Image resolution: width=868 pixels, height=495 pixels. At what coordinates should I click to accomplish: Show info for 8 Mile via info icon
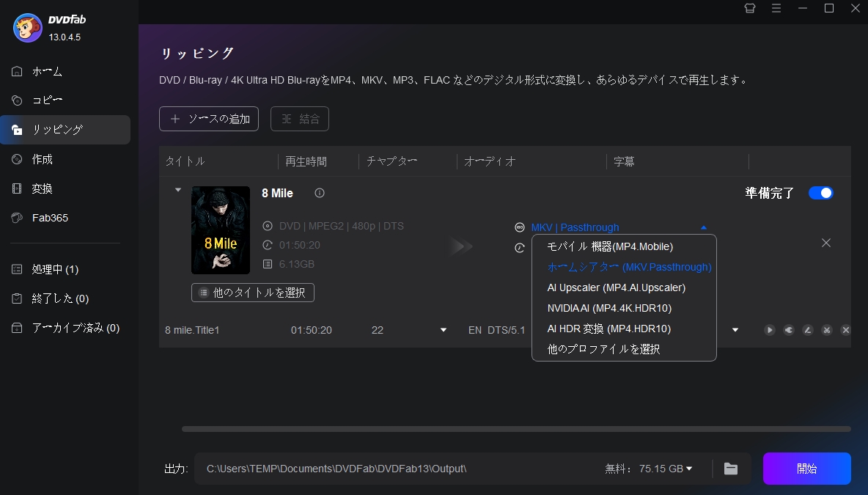[x=320, y=193]
